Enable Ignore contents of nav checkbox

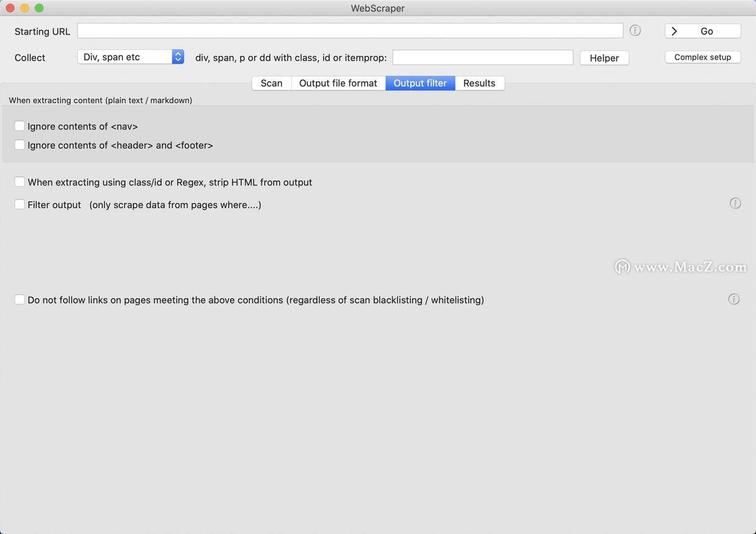pyautogui.click(x=20, y=126)
